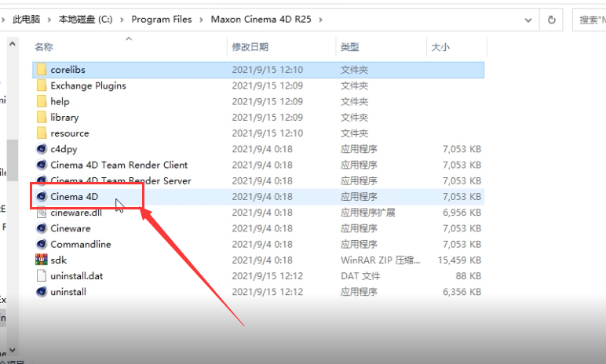Screen dimensions: 606x364
Task: Click Maxon Cinema 4D R25 breadcrumb
Action: coord(261,20)
